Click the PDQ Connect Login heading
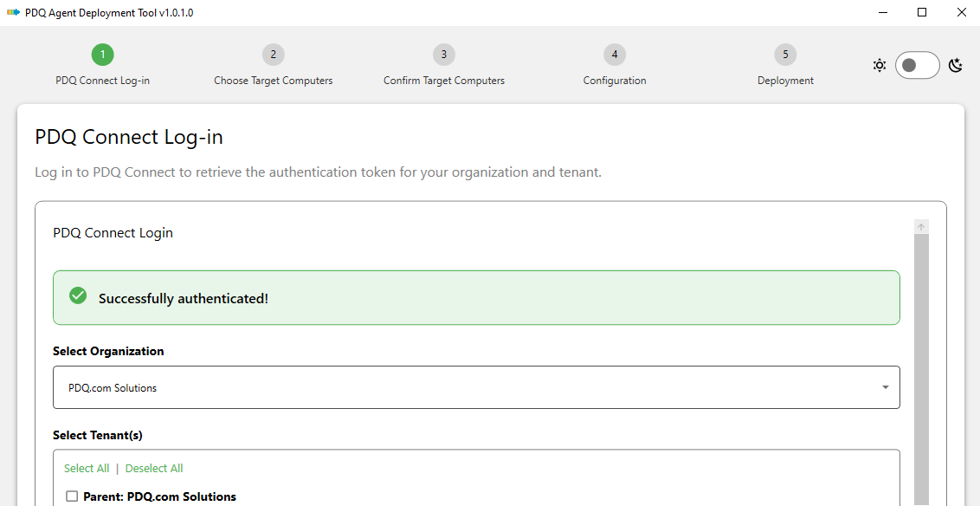Screen dimensions: 980x506 113,233
